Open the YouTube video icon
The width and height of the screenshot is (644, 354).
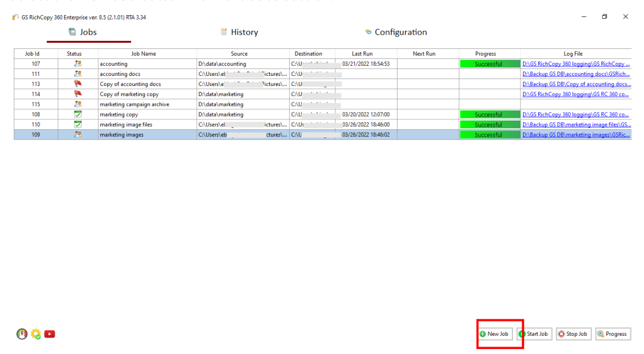point(50,334)
